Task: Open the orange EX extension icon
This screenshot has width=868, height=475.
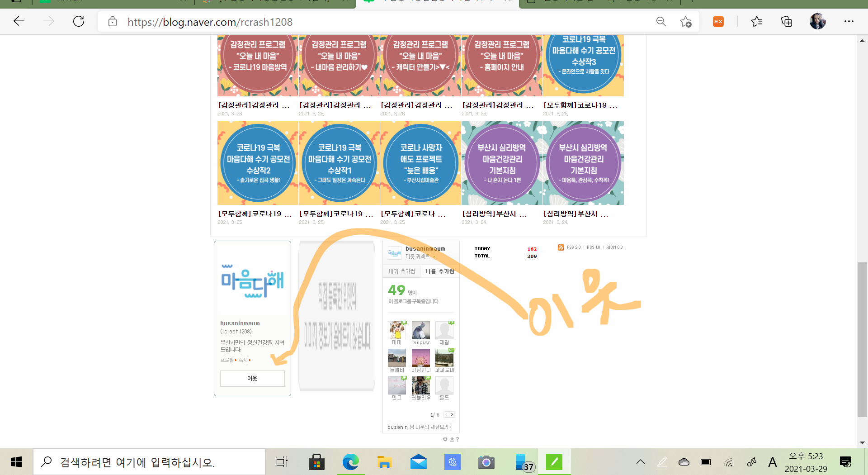Action: [x=718, y=22]
